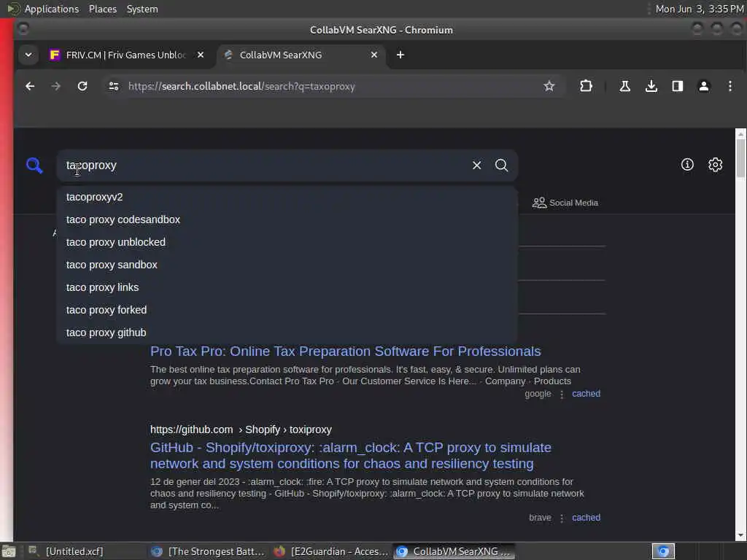Click the address bar URL

click(241, 86)
